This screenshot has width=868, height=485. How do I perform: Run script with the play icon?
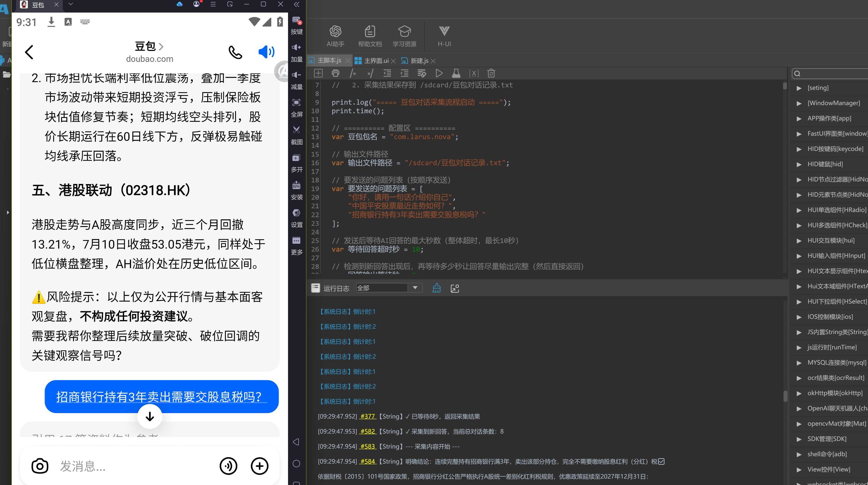coord(439,73)
